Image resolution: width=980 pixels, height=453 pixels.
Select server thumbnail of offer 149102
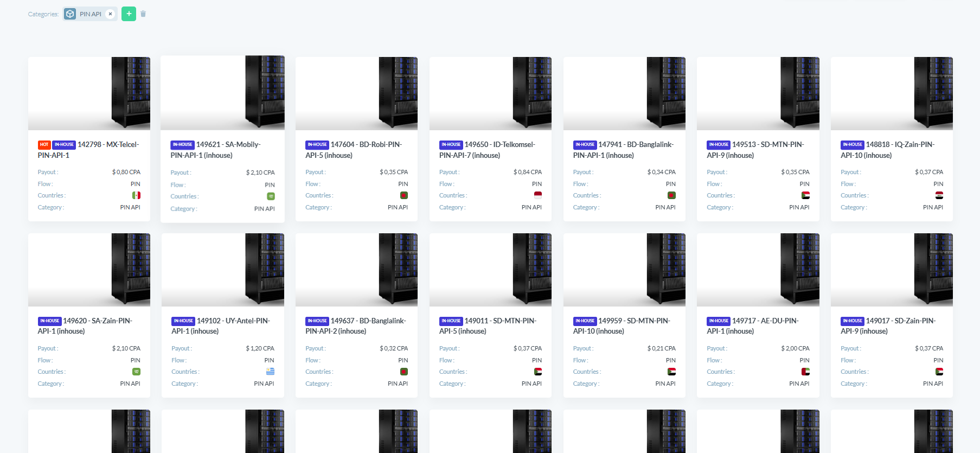pyautogui.click(x=223, y=270)
